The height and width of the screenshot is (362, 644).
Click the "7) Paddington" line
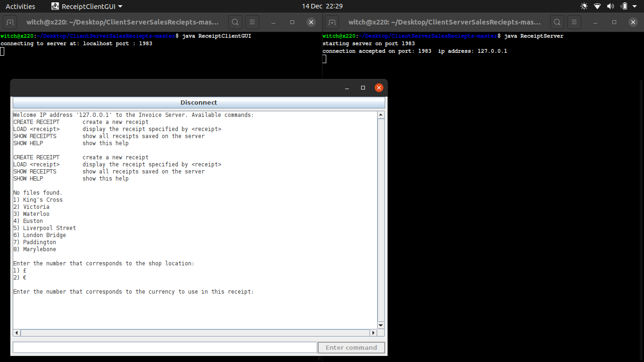coord(34,242)
